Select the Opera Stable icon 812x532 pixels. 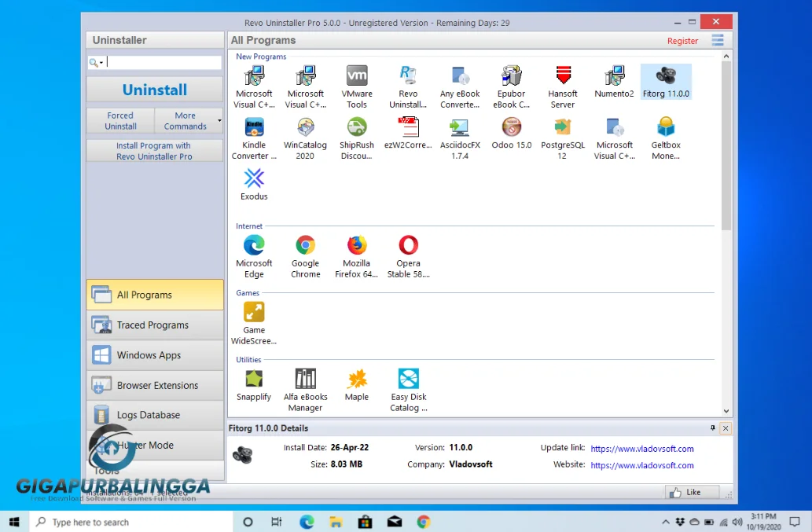coord(408,248)
